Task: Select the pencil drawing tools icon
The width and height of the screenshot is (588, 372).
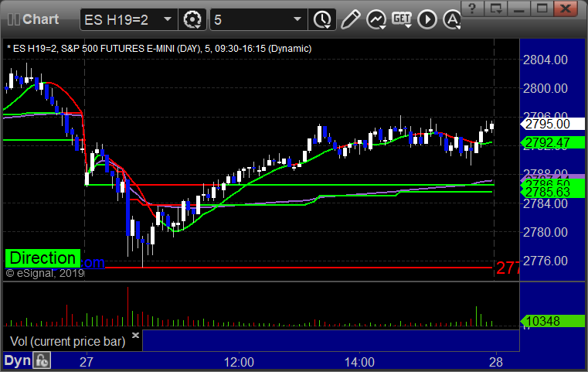Action: [x=351, y=19]
